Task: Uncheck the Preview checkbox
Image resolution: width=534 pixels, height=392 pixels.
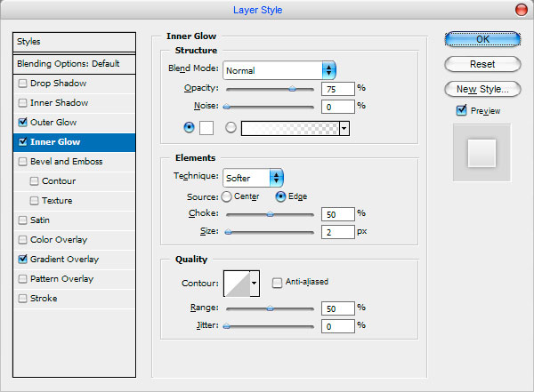Action: click(460, 111)
